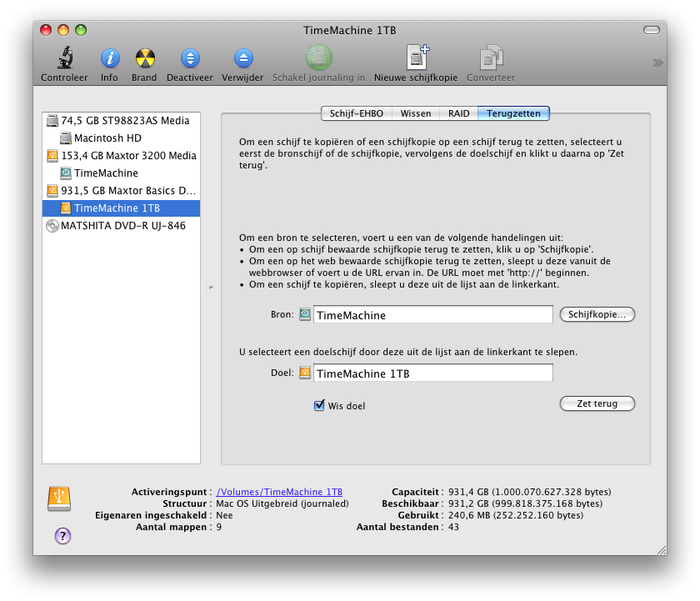Click the Doel input field

[432, 373]
